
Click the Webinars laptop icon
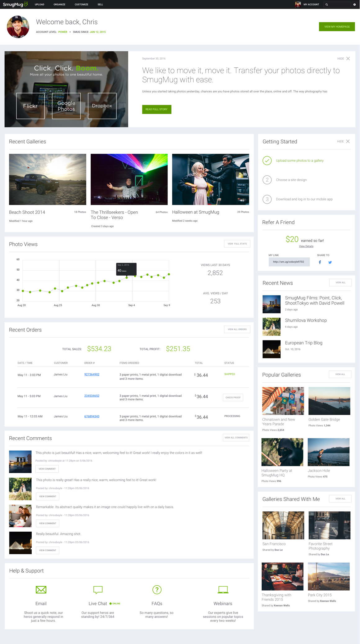(223, 590)
